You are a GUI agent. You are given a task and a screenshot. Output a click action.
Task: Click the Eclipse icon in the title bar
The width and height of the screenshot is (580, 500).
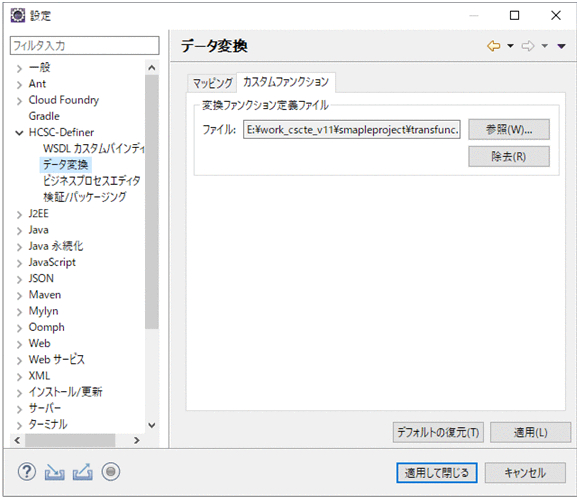point(17,16)
